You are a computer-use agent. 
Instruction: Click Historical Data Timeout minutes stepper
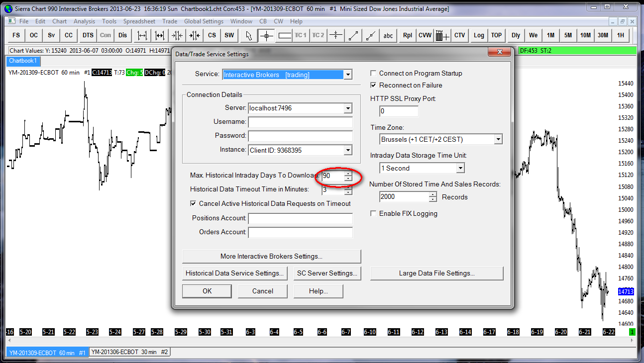pyautogui.click(x=348, y=190)
